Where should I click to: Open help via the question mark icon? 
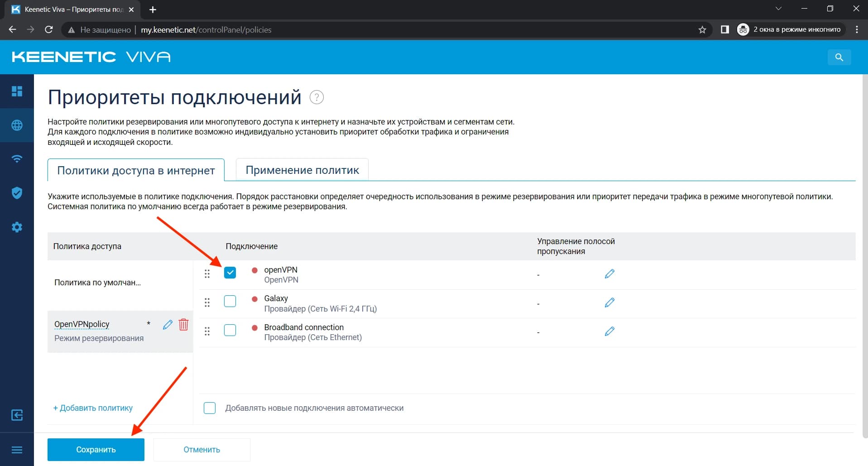(317, 97)
